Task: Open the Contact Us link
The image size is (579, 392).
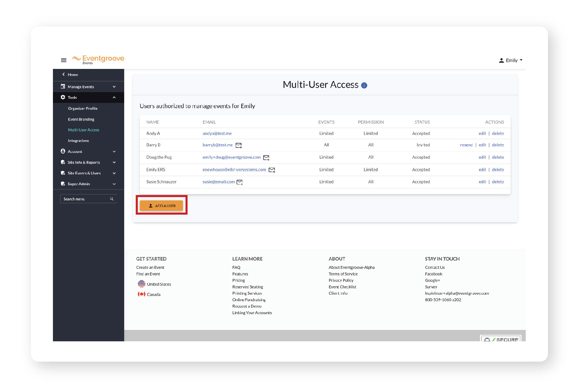Action: [435, 268]
